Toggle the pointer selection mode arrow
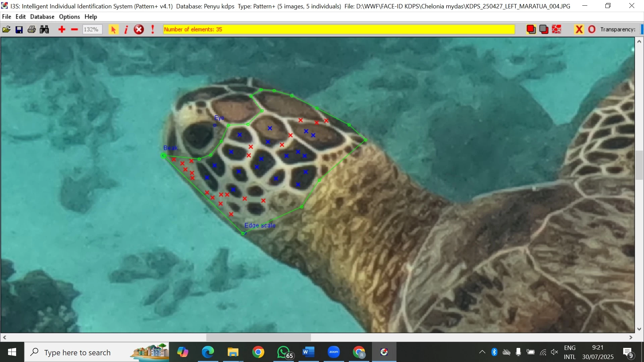644x362 pixels. pos(113,29)
